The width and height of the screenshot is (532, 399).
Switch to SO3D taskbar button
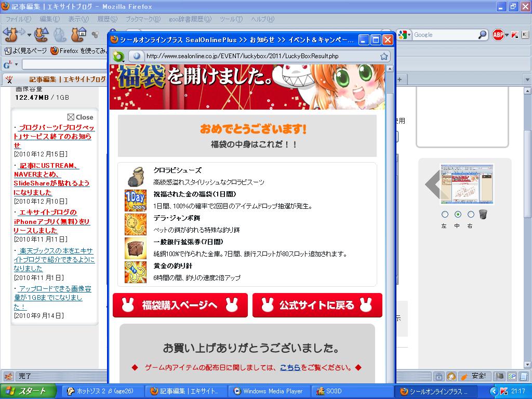[353, 391]
